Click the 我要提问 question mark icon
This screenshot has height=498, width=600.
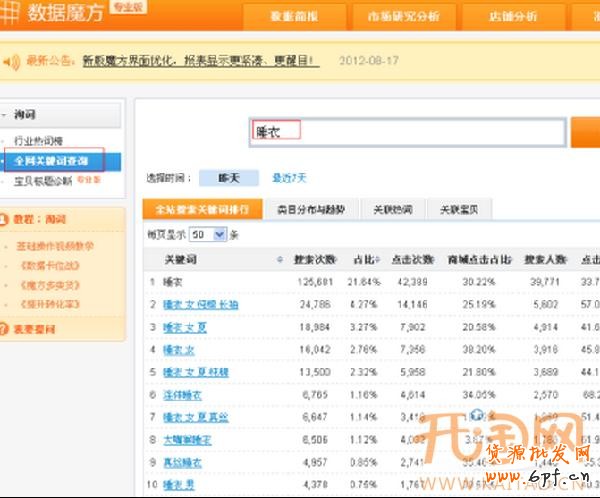click(x=8, y=328)
